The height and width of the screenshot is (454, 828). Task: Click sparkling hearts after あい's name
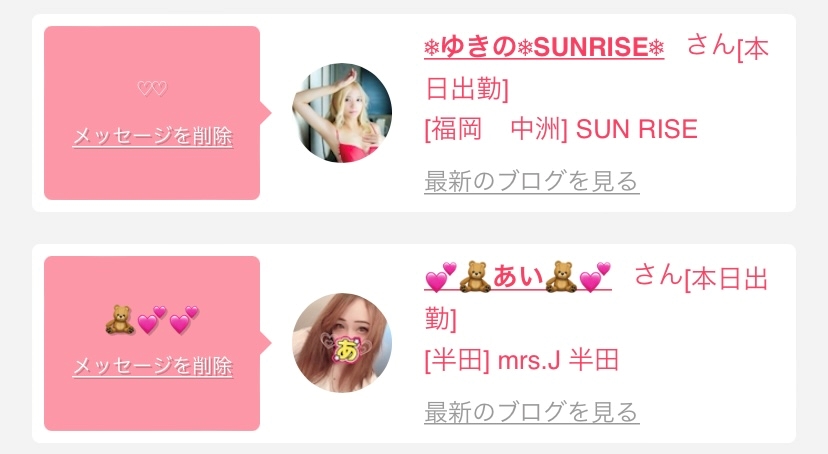595,277
